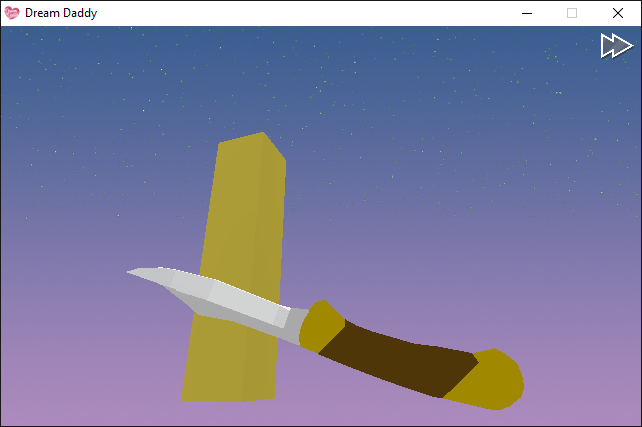Click the "Dream Daddy" title text

point(61,13)
